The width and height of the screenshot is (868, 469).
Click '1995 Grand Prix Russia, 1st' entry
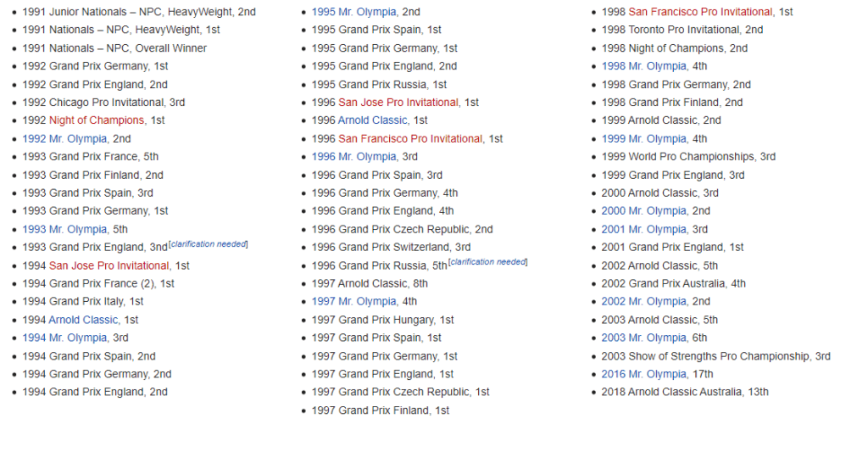pyautogui.click(x=379, y=84)
